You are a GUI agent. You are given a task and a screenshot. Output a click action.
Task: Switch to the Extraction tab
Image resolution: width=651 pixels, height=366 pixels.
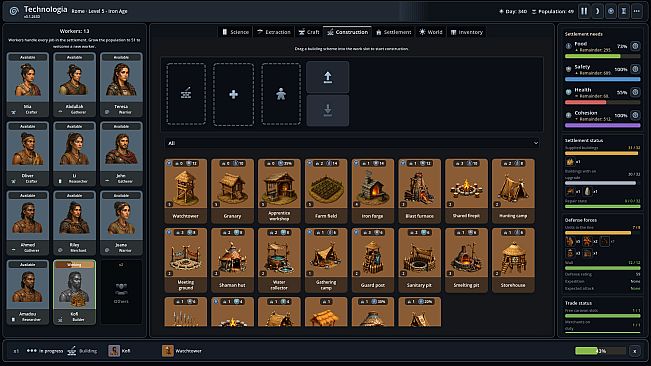click(x=274, y=32)
